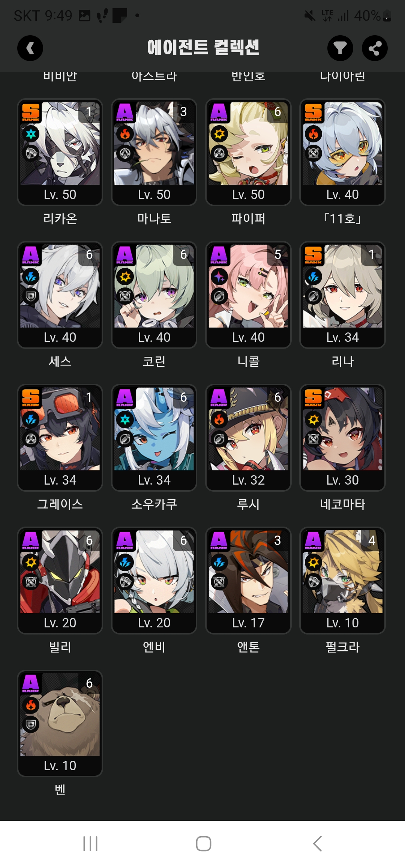The width and height of the screenshot is (405, 868).
Task: Click the 앤톤 name label
Action: pos(248,647)
